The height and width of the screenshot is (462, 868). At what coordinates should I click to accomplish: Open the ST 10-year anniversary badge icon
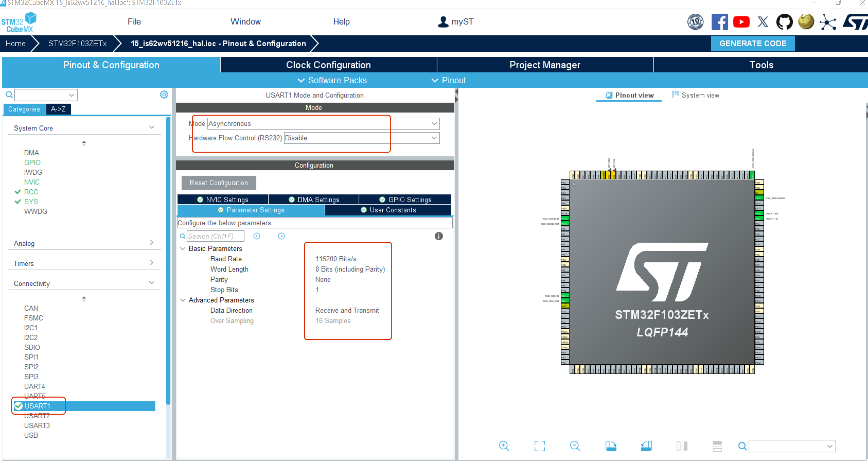[x=695, y=22]
